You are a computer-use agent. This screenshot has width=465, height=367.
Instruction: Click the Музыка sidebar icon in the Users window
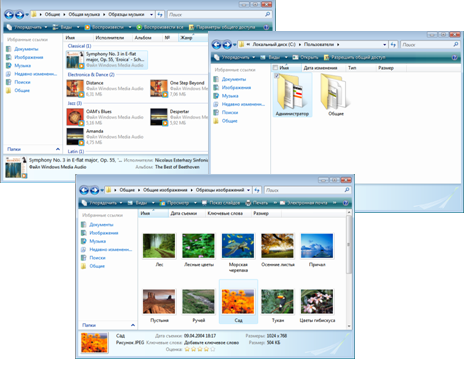(x=216, y=96)
